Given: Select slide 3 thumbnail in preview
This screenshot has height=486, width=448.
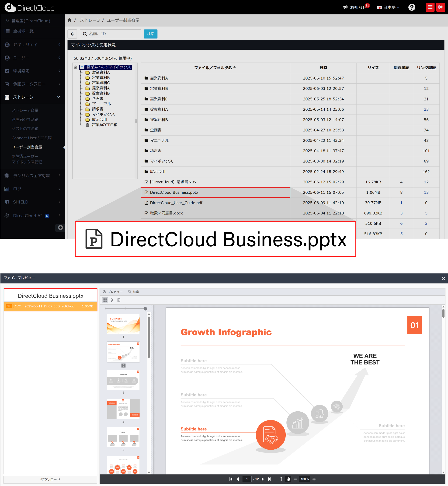Looking at the screenshot, I should (123, 380).
